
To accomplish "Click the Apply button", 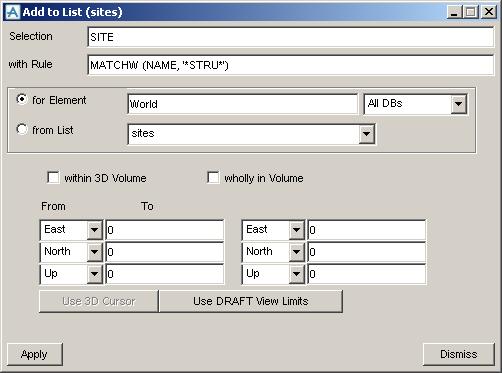I will pyautogui.click(x=35, y=354).
